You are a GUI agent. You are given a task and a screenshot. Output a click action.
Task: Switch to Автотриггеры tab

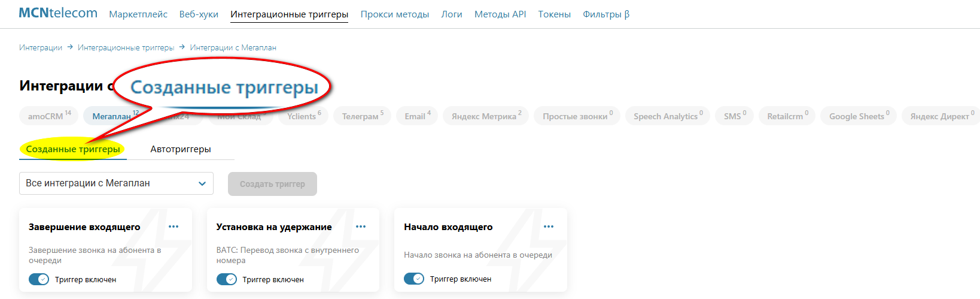[181, 149]
